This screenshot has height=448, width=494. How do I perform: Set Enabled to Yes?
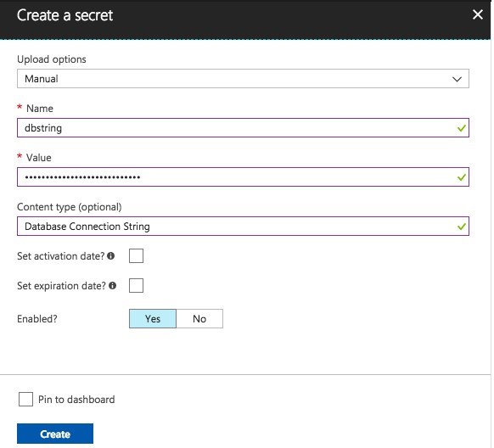pos(153,318)
